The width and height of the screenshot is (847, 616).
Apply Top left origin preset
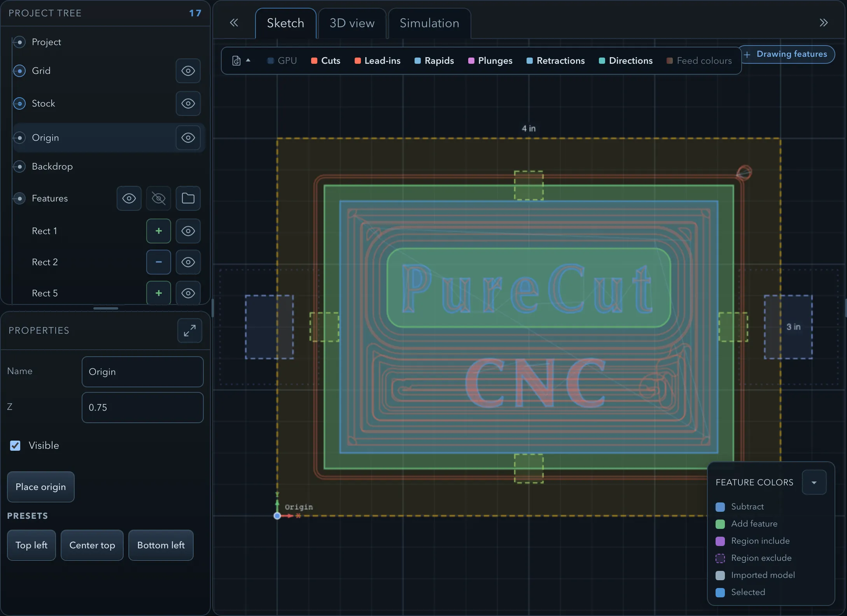click(x=31, y=545)
